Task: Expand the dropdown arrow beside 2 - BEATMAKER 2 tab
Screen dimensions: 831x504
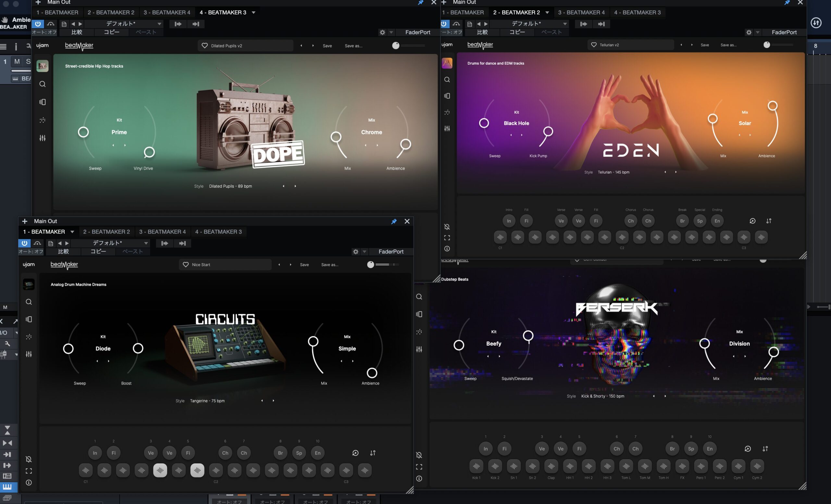Action: coord(547,12)
